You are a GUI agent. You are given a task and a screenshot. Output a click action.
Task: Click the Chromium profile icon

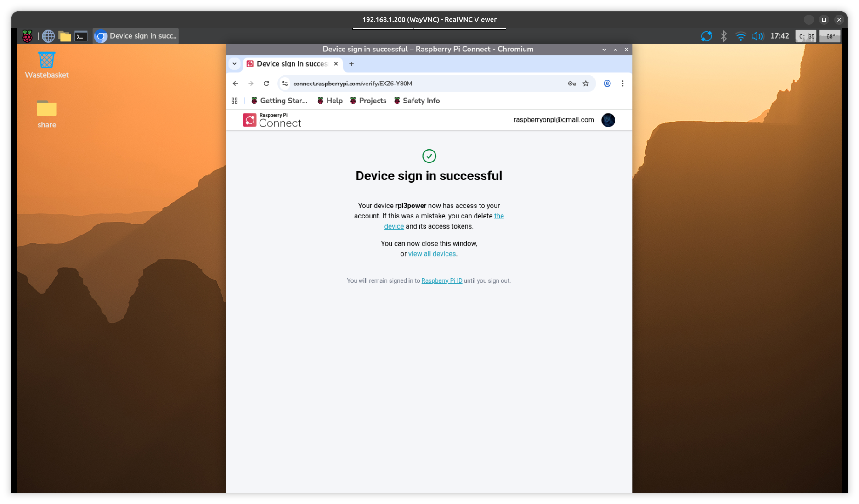point(607,84)
